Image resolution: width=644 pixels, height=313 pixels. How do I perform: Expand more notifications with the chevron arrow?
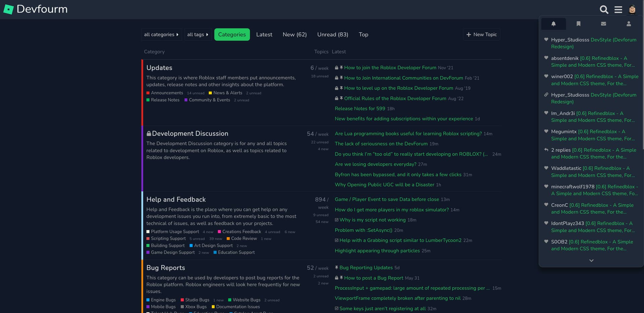[591, 260]
